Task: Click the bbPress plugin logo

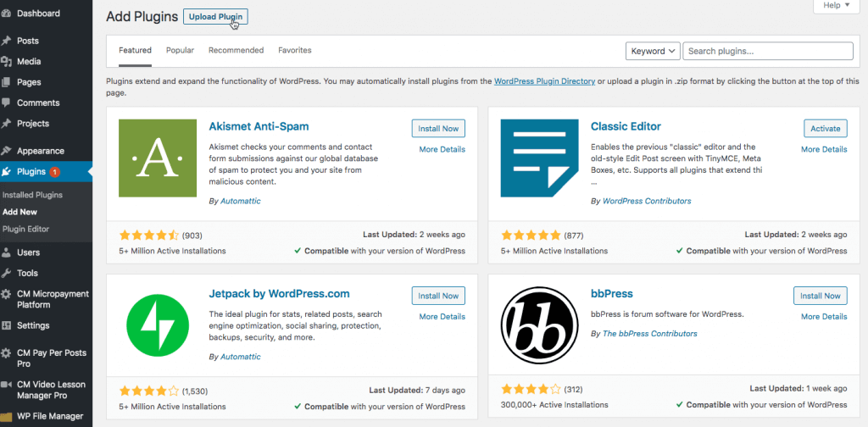Action: [539, 326]
